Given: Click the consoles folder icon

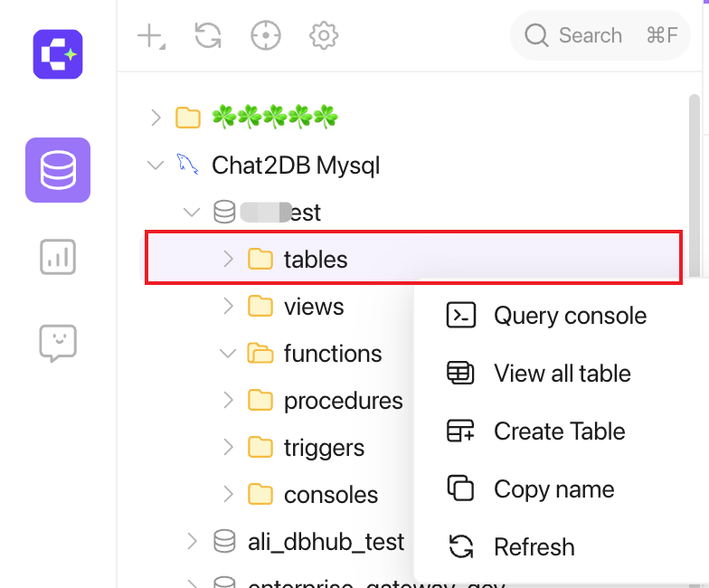Looking at the screenshot, I should click(x=260, y=494).
